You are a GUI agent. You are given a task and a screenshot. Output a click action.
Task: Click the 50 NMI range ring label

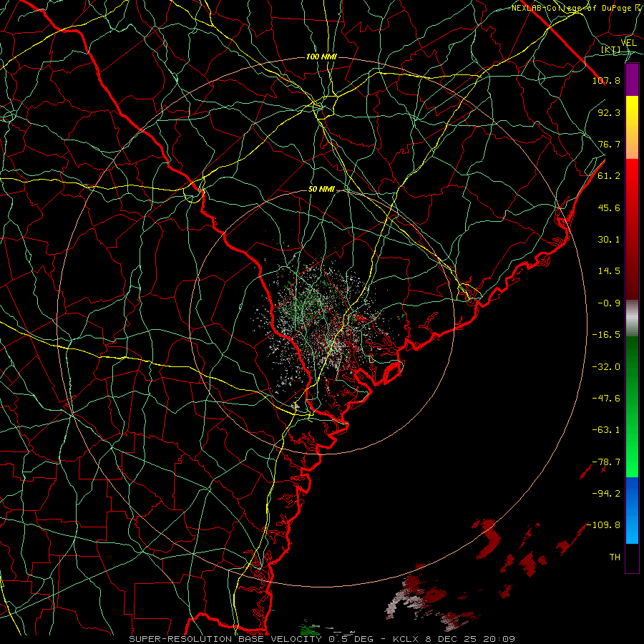321,189
